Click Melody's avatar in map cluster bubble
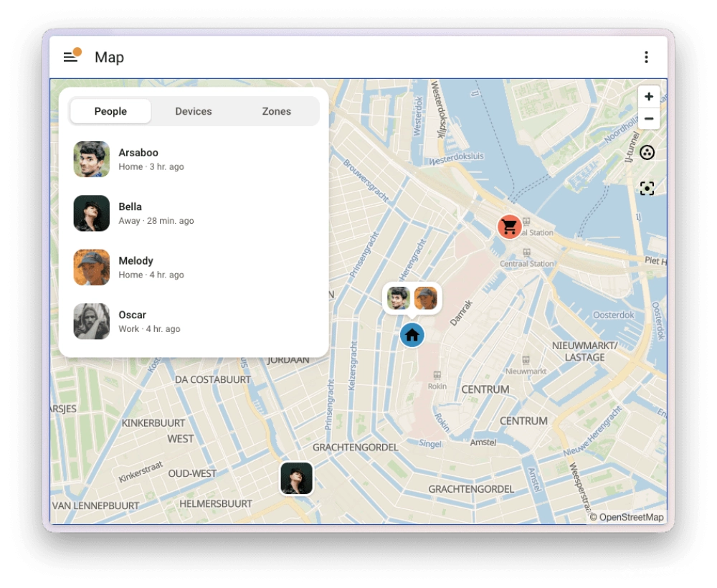 (x=426, y=298)
